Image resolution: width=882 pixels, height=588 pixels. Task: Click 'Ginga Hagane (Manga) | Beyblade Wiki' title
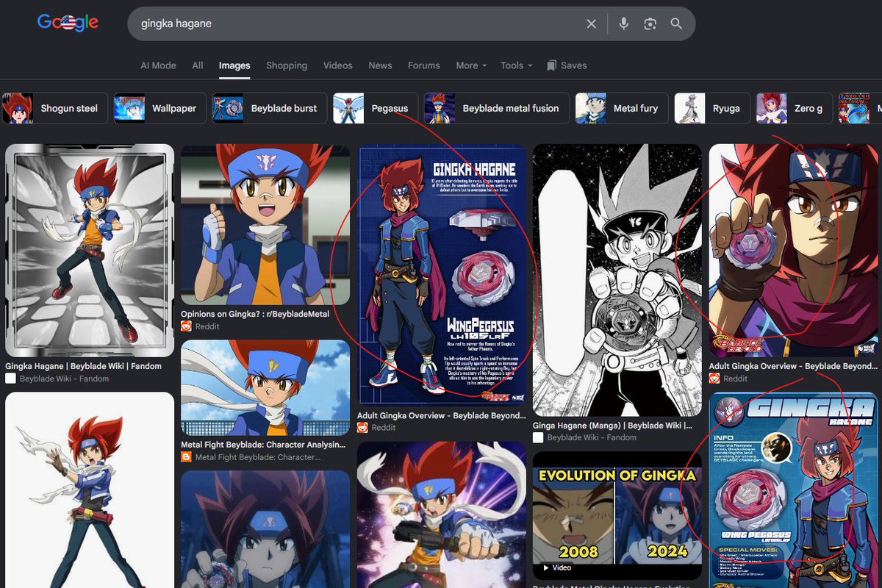tap(612, 425)
